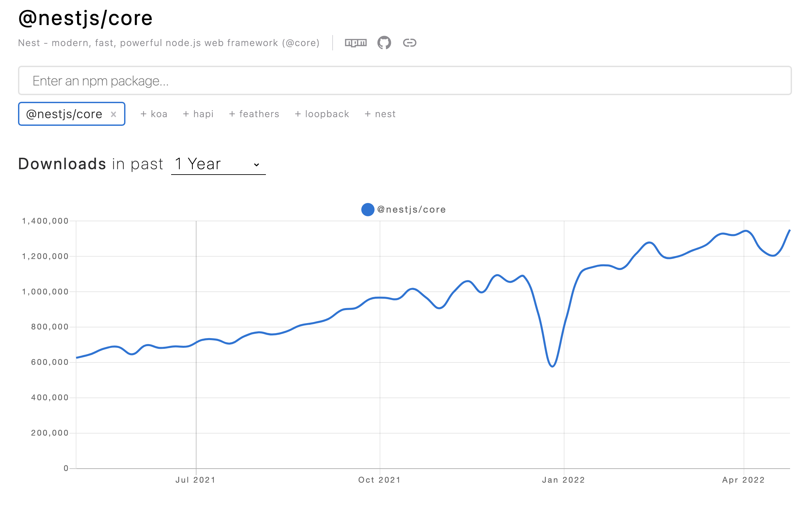Click the Apr 2022 axis label
812x508 pixels.
743,480
